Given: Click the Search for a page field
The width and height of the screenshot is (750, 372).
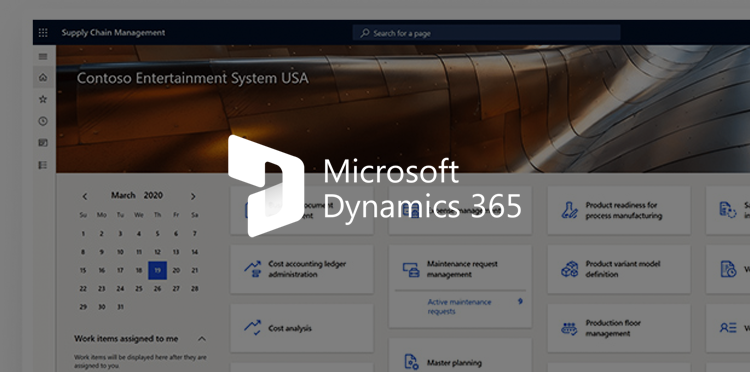Looking at the screenshot, I should point(486,33).
